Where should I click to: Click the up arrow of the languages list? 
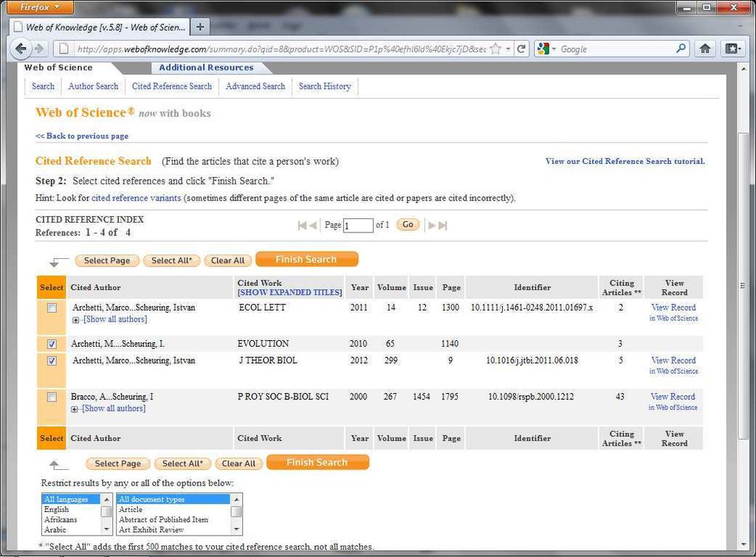(106, 499)
